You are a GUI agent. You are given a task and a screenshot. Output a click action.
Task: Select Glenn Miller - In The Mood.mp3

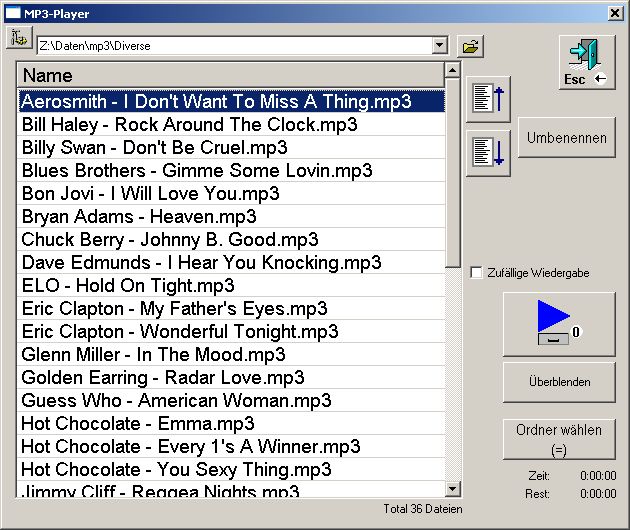pyautogui.click(x=231, y=354)
